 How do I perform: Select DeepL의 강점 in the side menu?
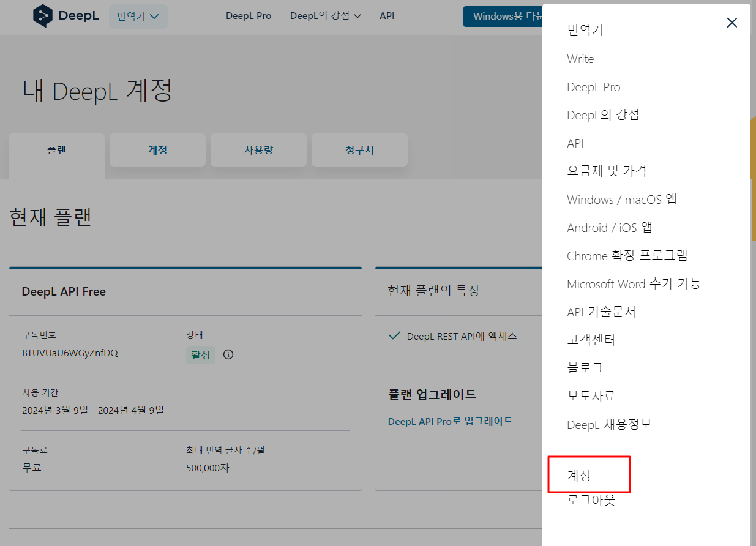[x=603, y=114]
